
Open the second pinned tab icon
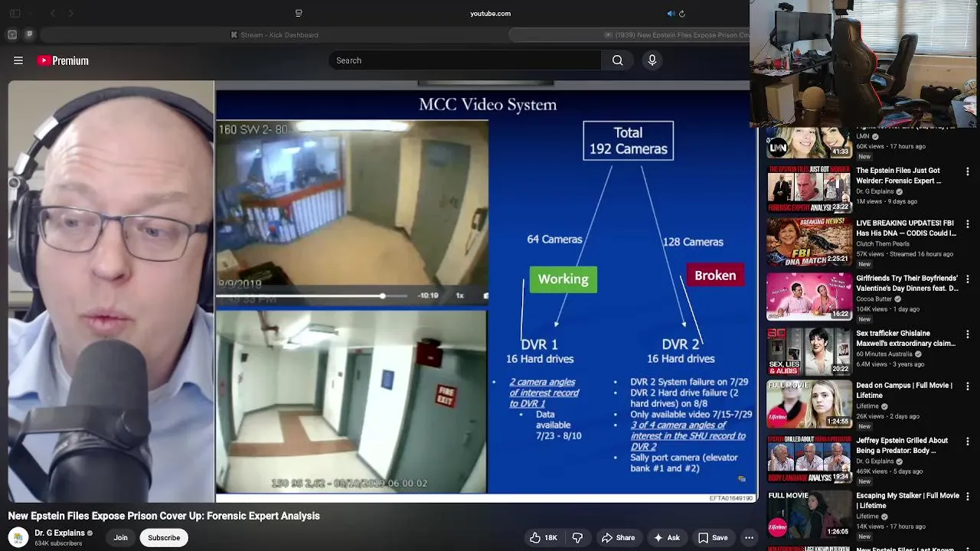coord(29,34)
